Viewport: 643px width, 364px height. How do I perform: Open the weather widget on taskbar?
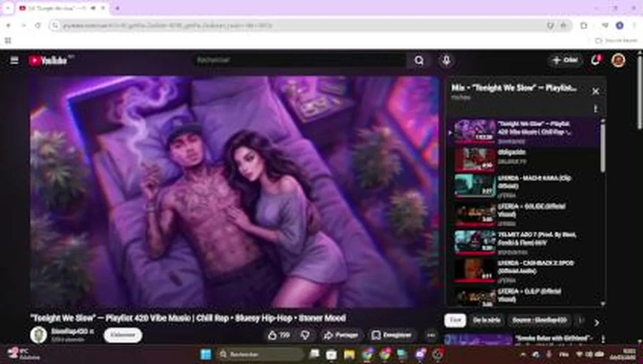23,353
